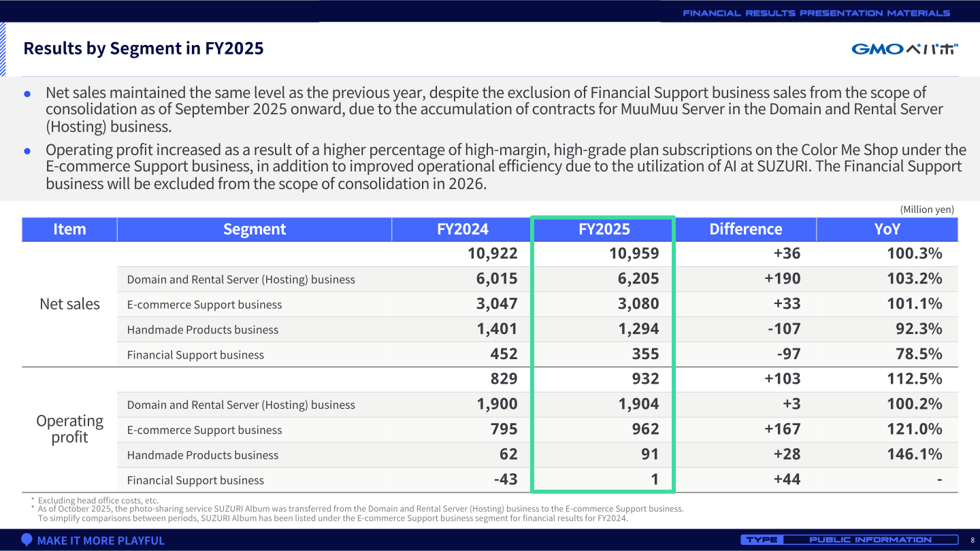
Task: Click the FINANCIAL RESULTS PRESENTATION MATERIALS header text
Action: pyautogui.click(x=816, y=13)
